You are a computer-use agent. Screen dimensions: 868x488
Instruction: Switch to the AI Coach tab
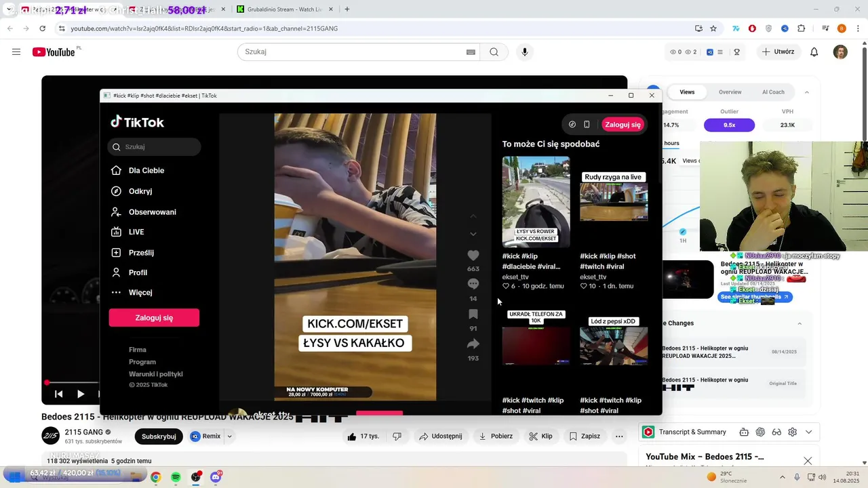tap(773, 92)
